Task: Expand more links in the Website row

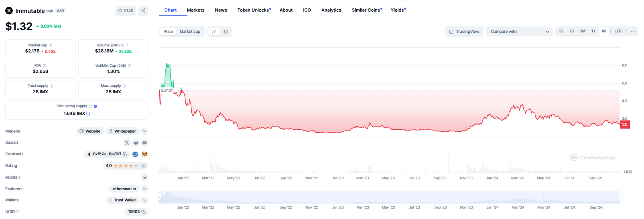Action: (x=145, y=131)
